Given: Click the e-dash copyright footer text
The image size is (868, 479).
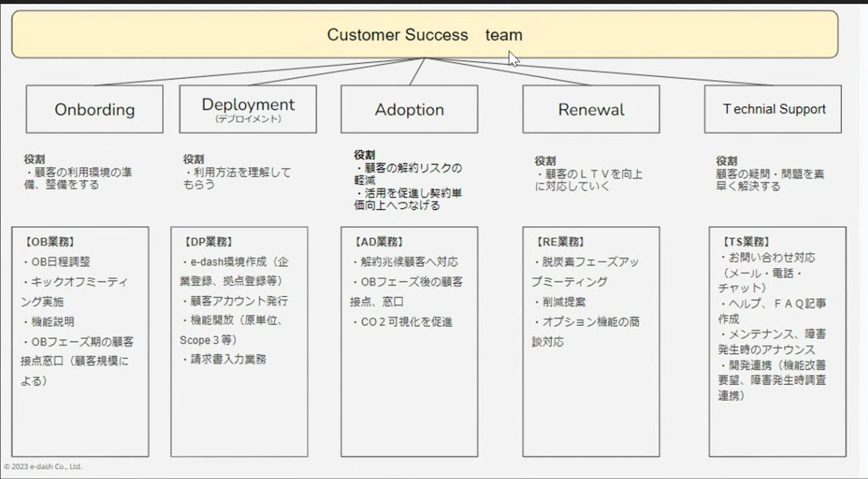Looking at the screenshot, I should pos(43,466).
